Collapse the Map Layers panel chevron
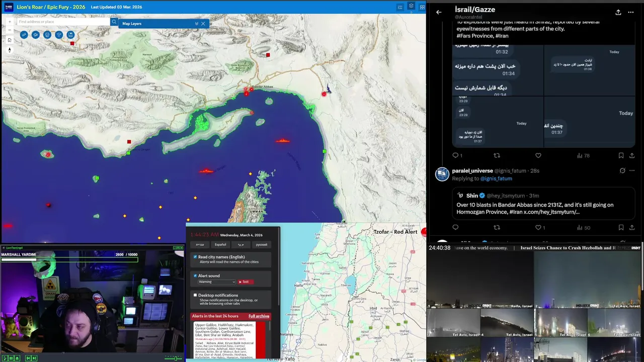Image resolution: width=644 pixels, height=362 pixels. (196, 24)
